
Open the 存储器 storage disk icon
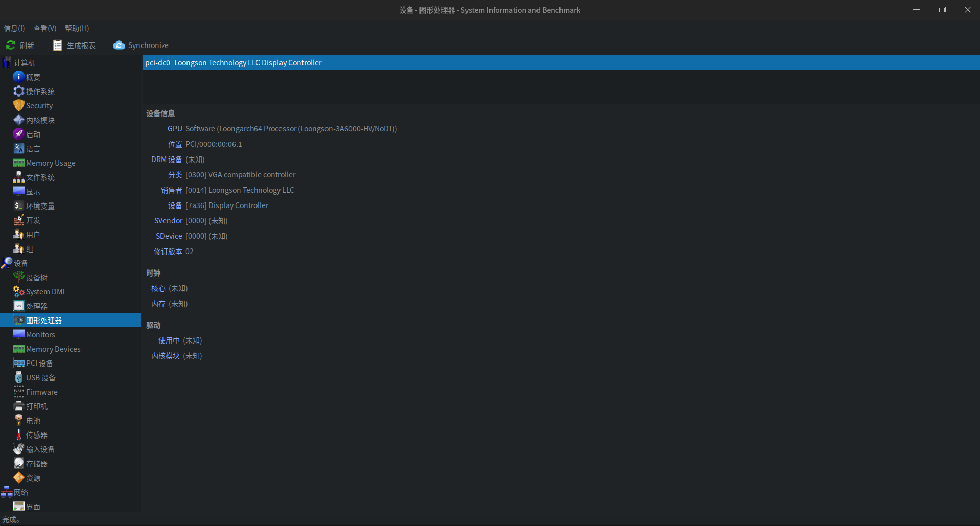[x=18, y=463]
